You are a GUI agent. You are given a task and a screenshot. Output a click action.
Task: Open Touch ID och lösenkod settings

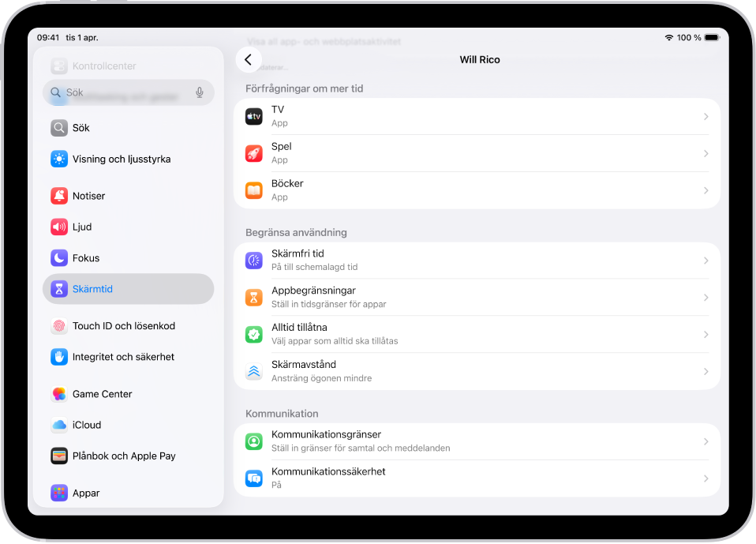click(x=129, y=326)
